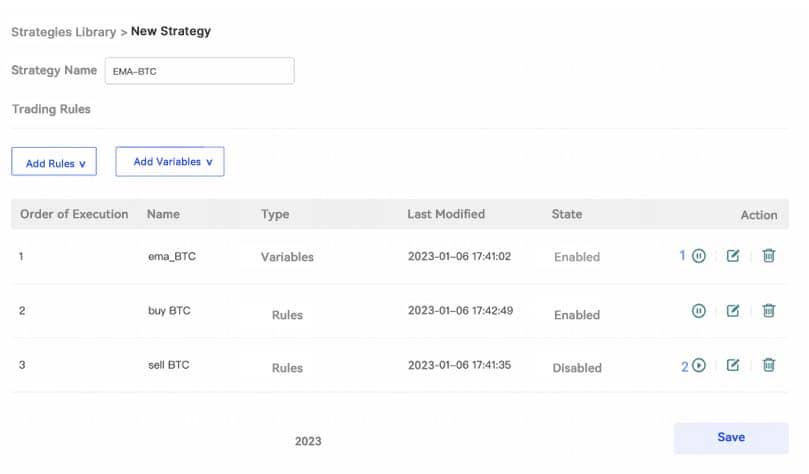Save the new strategy
Image resolution: width=809 pixels, height=474 pixels.
tap(730, 438)
